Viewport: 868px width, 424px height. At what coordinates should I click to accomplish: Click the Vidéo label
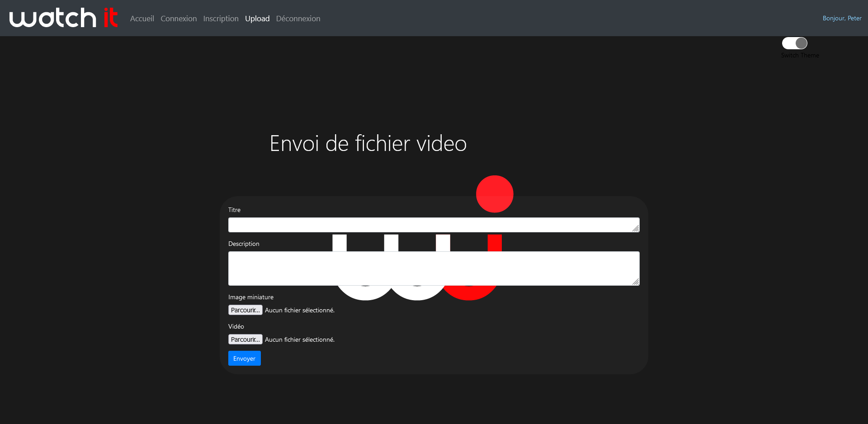(x=236, y=326)
